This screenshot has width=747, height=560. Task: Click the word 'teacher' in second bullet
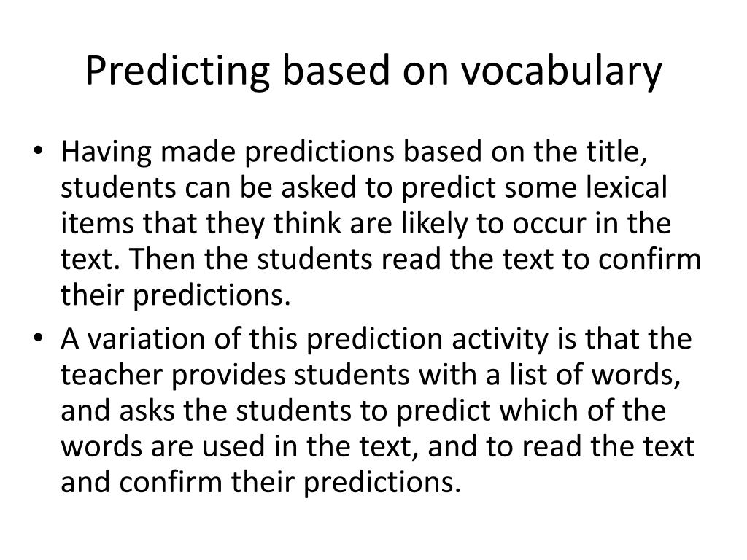tap(112, 375)
